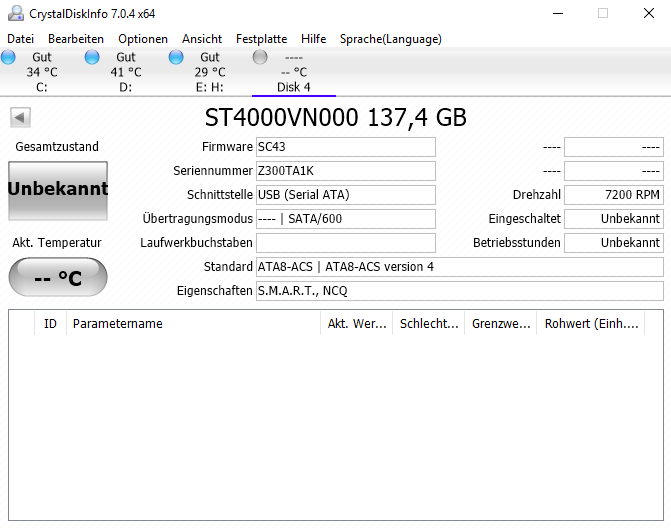671x528 pixels.
Task: Click the Betriebsstunden field showing Unbekannt
Action: click(614, 243)
